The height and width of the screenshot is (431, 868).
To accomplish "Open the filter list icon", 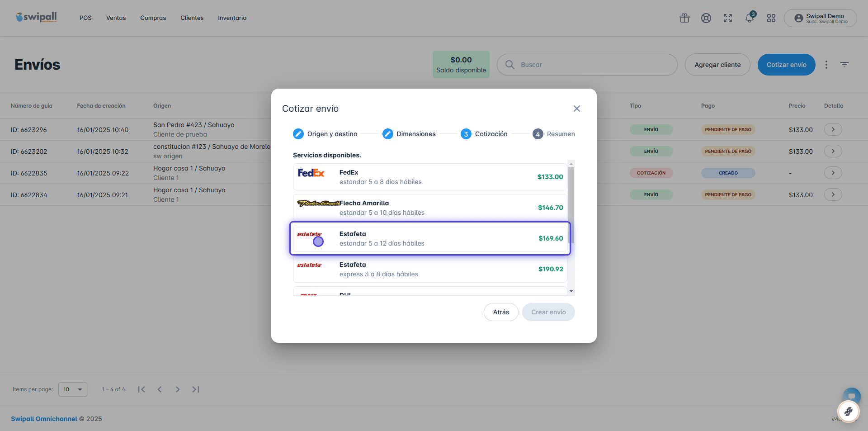I will click(844, 65).
